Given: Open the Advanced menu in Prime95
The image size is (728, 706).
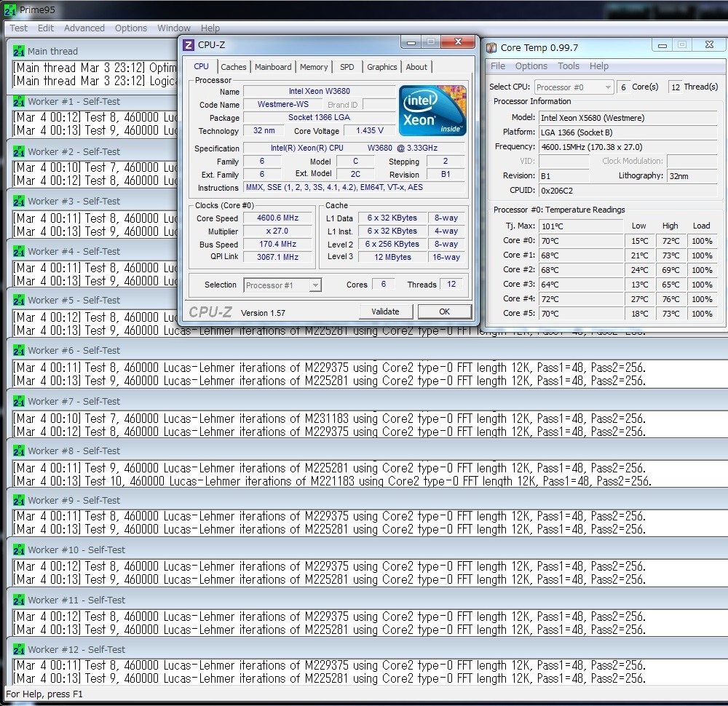Looking at the screenshot, I should click(x=84, y=28).
